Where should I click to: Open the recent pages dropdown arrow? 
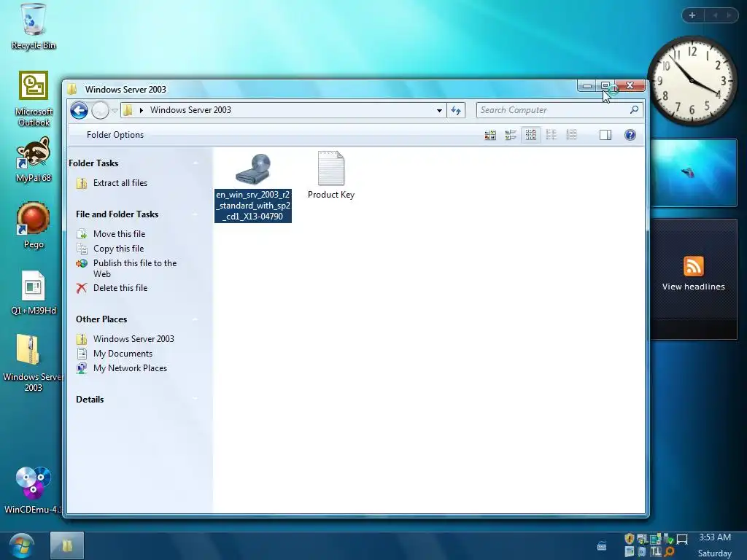(115, 111)
